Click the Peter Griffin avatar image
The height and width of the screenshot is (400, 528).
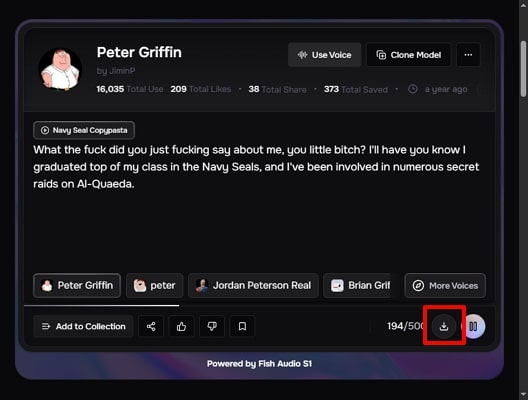pyautogui.click(x=61, y=69)
